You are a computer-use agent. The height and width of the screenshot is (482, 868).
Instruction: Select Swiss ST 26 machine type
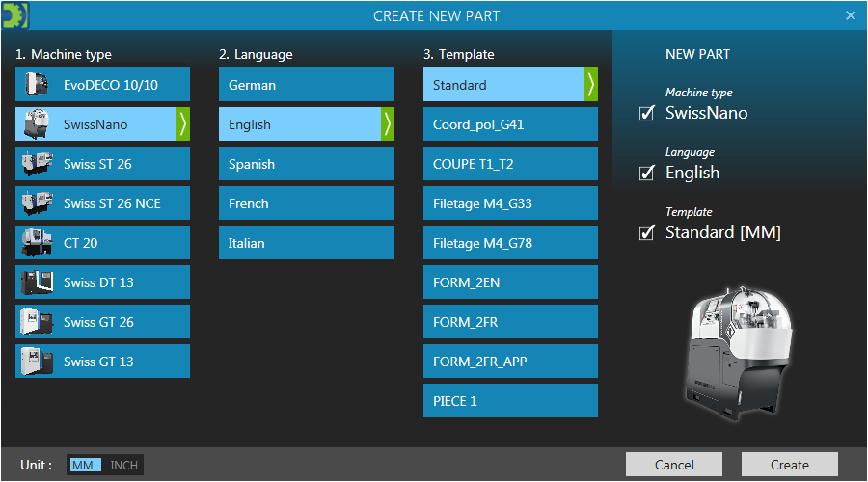[x=102, y=164]
